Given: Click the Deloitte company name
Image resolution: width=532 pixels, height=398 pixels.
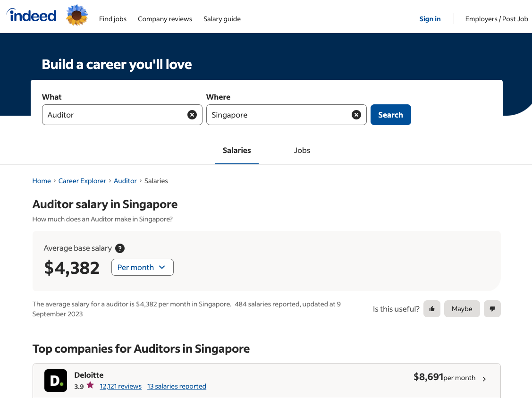Looking at the screenshot, I should click(x=89, y=375).
